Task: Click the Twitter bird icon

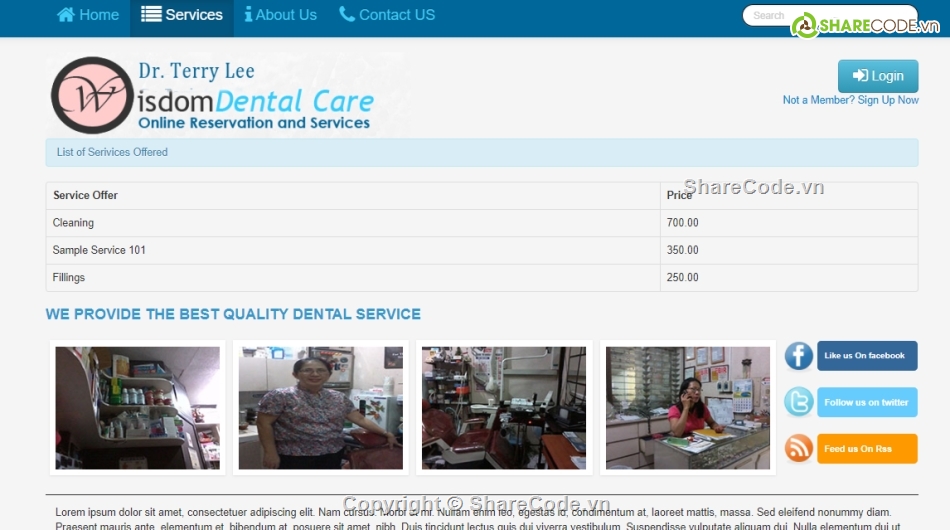Action: pyautogui.click(x=798, y=402)
